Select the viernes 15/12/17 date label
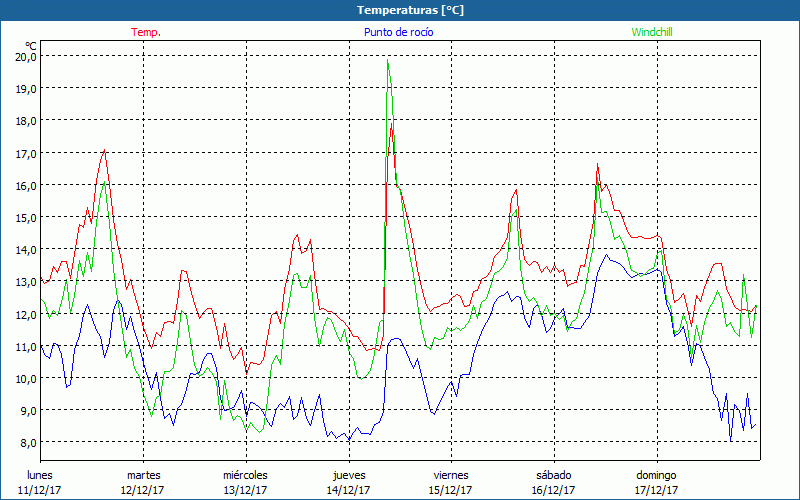Screen dimensions: 800x500 click(451, 482)
